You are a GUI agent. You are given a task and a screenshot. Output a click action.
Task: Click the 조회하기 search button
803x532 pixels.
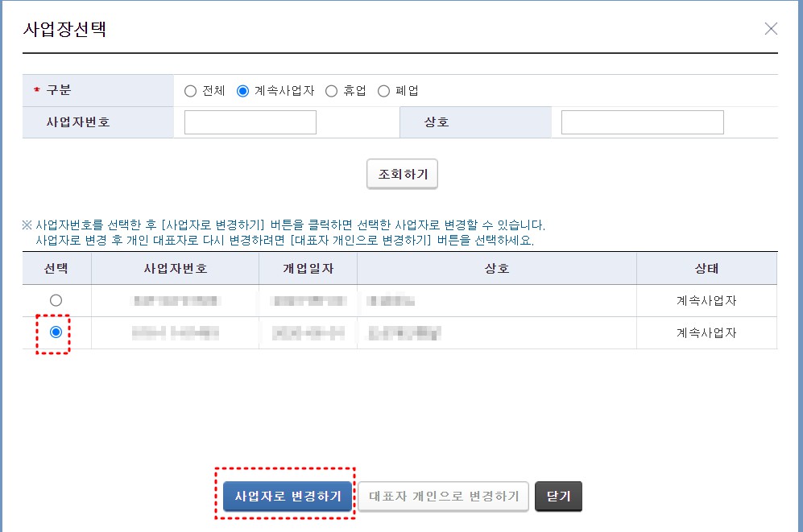pyautogui.click(x=402, y=174)
